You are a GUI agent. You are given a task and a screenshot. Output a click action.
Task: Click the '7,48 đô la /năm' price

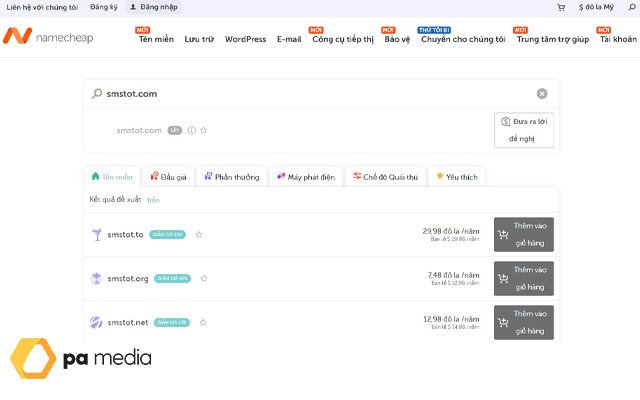click(x=453, y=275)
